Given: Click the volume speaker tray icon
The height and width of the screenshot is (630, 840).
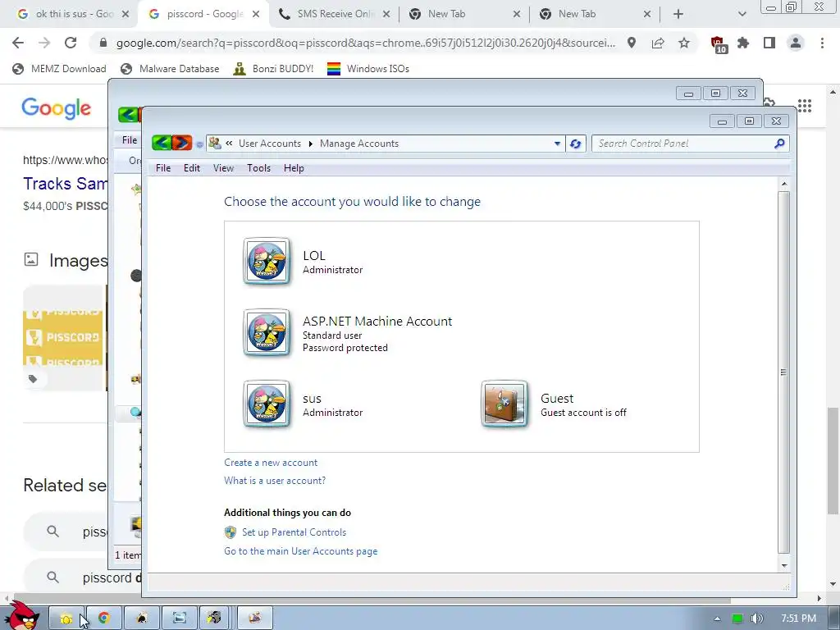Looking at the screenshot, I should pyautogui.click(x=757, y=619).
